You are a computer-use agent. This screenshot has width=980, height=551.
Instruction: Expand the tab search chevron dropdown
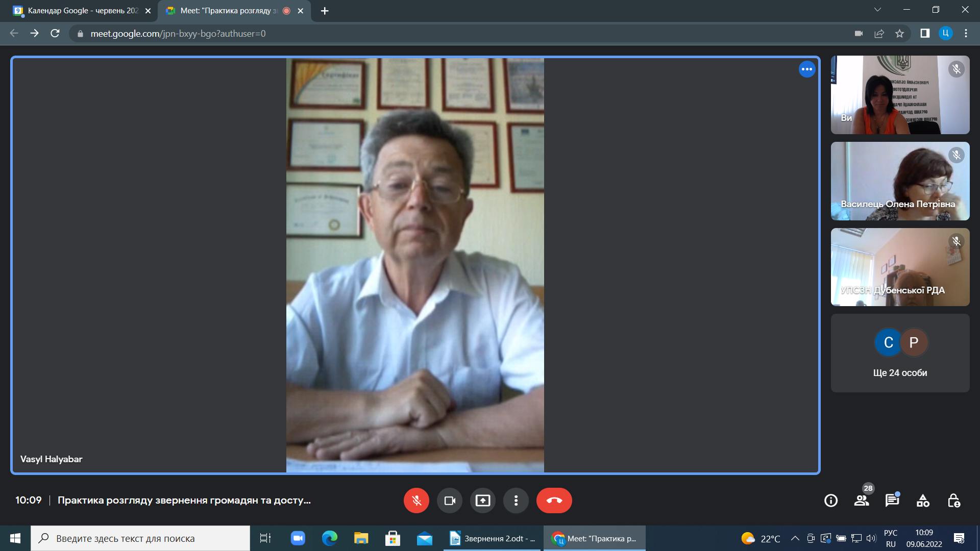point(877,10)
